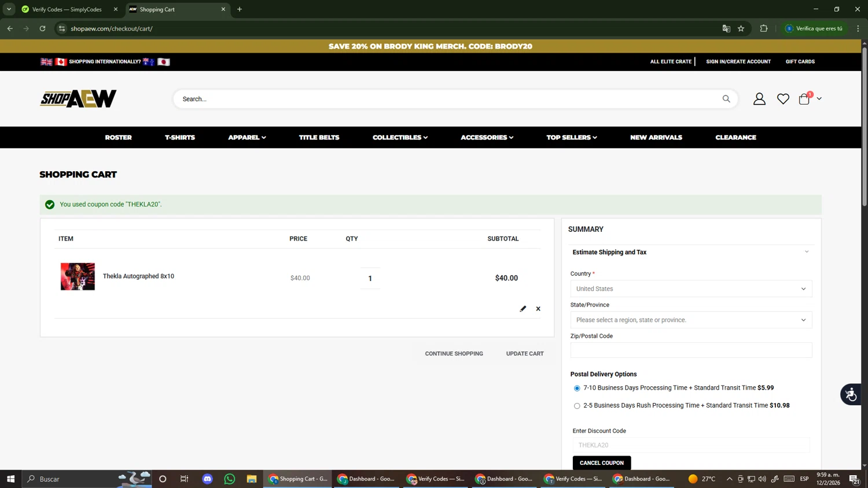Screen dimensions: 868x488
Task: View site information icon in address bar
Action: [62, 28]
